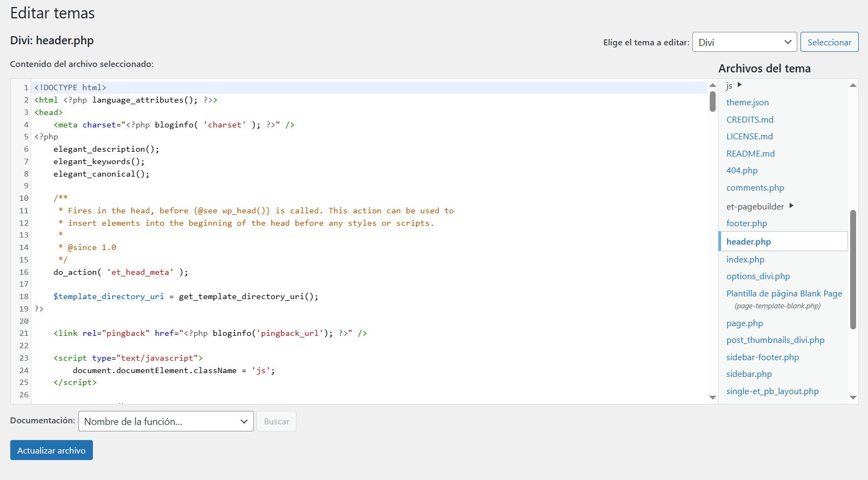Image resolution: width=868 pixels, height=480 pixels.
Task: Click the link rel pingback code line
Action: tap(210, 333)
